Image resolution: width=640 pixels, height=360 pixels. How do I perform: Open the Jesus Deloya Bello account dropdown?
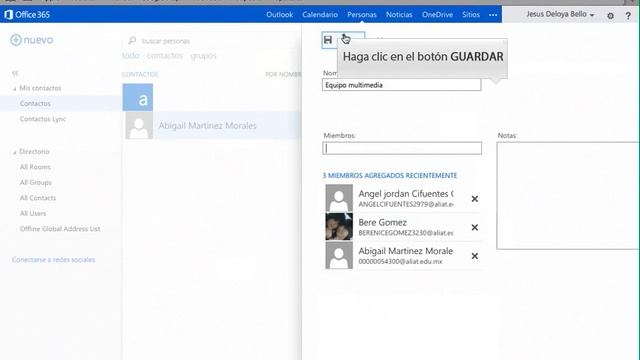click(560, 14)
